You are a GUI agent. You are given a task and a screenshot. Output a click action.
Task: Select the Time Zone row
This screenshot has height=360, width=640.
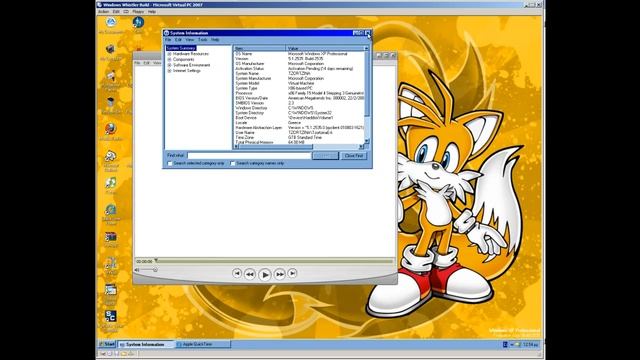click(299, 138)
